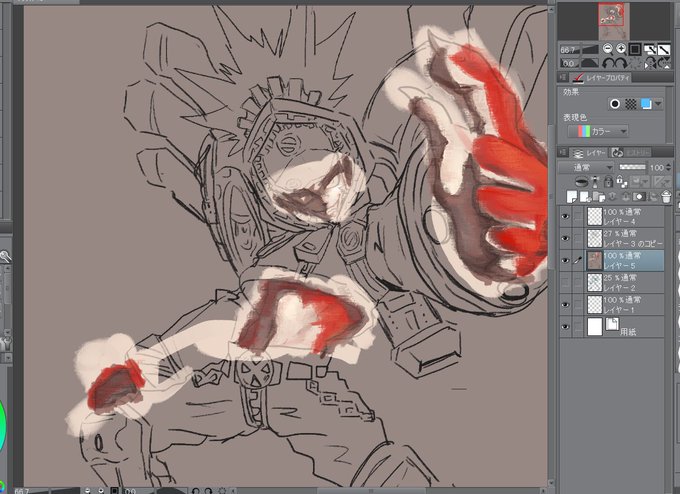The height and width of the screenshot is (494, 680).
Task: Create new raster layer icon
Action: [572, 196]
